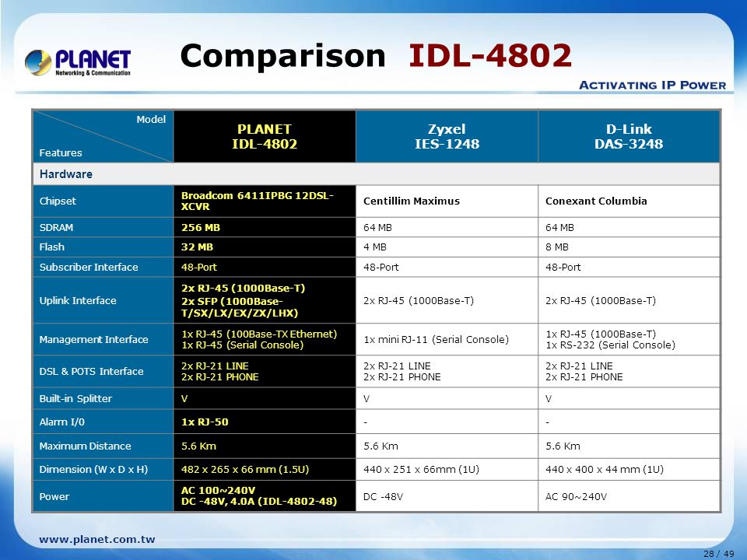
Task: Select the '1x RS-232 (Serial Console)' text
Action: (610, 345)
